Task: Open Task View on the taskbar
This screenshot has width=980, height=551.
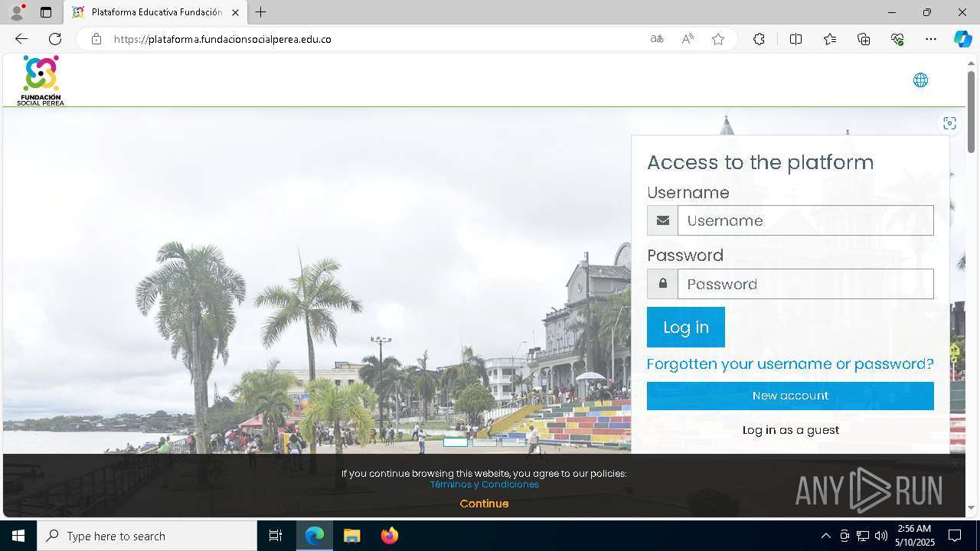Action: click(x=276, y=536)
